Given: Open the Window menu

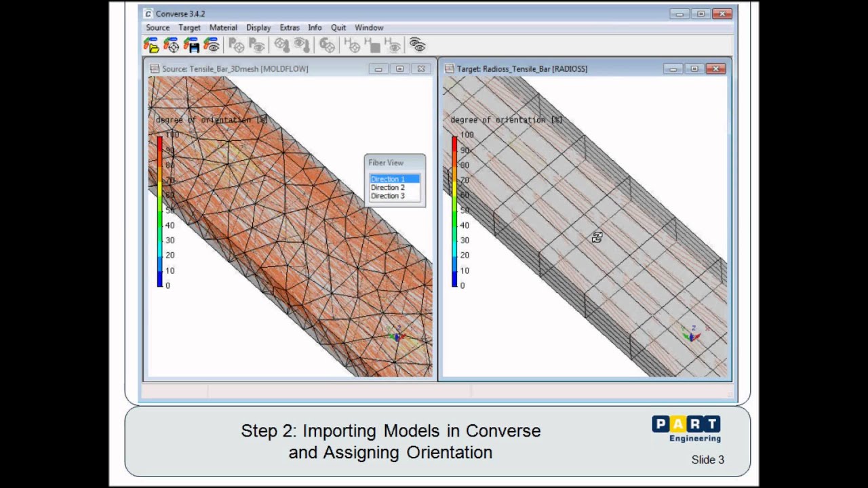Looking at the screenshot, I should coord(369,28).
